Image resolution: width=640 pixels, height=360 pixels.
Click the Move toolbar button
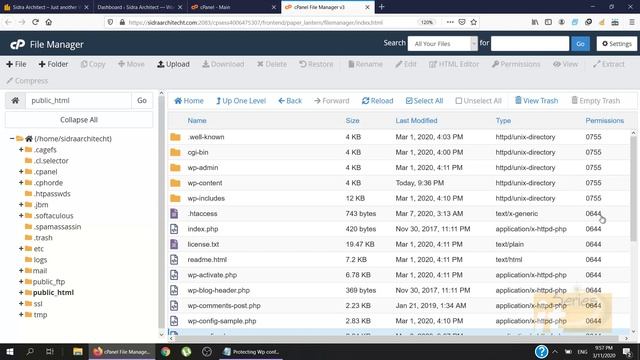131,64
